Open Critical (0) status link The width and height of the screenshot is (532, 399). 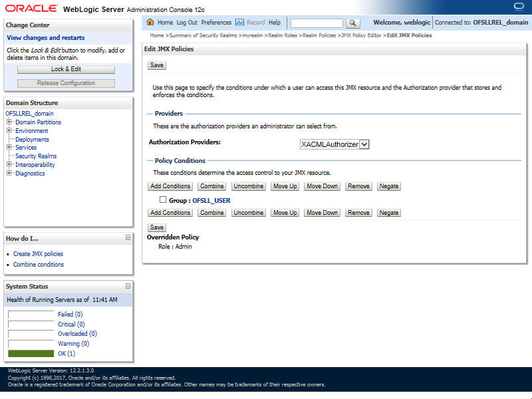click(71, 324)
